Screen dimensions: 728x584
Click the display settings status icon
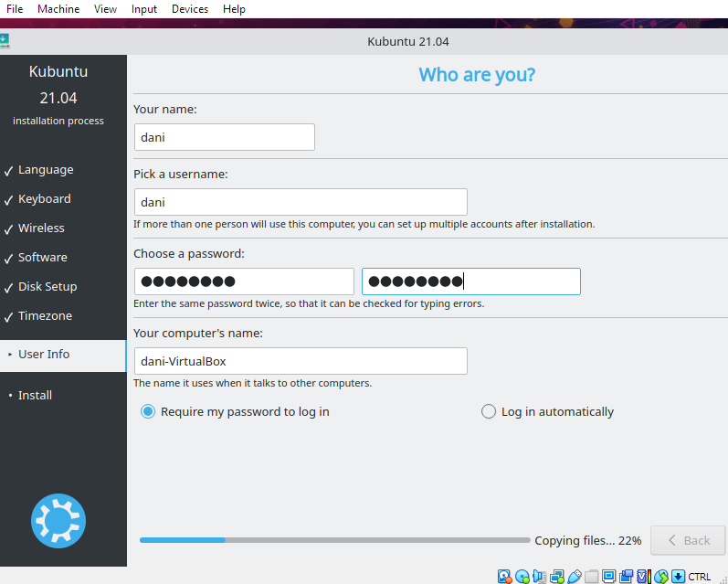coord(608,577)
